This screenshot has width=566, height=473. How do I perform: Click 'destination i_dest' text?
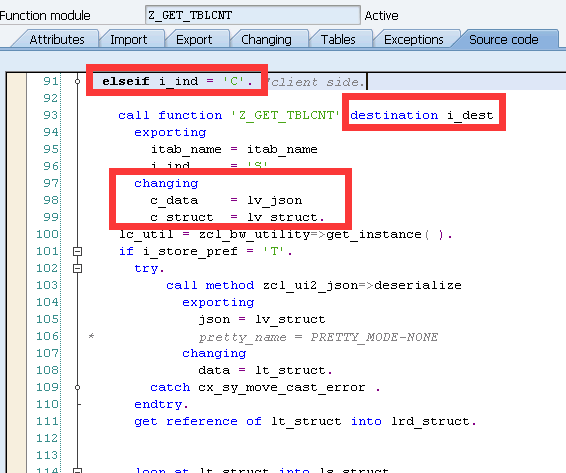coord(422,115)
